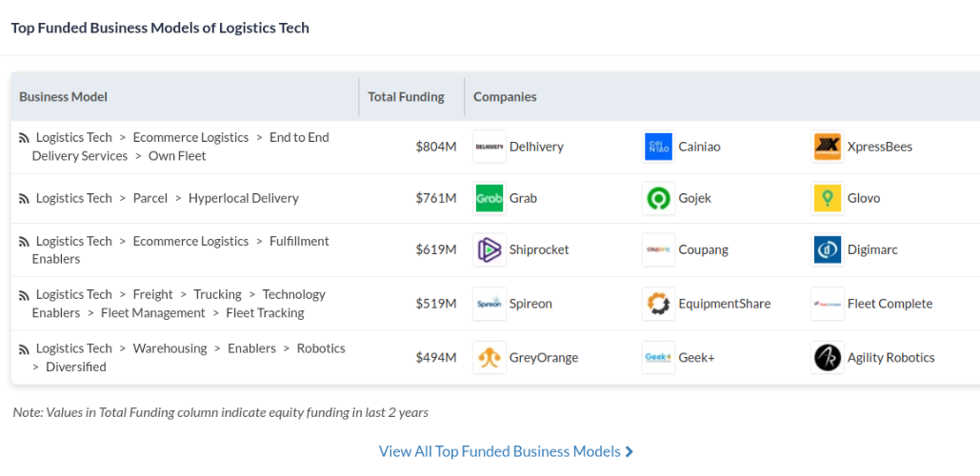
Task: Click the Agility Robotics logo icon
Action: [x=828, y=358]
